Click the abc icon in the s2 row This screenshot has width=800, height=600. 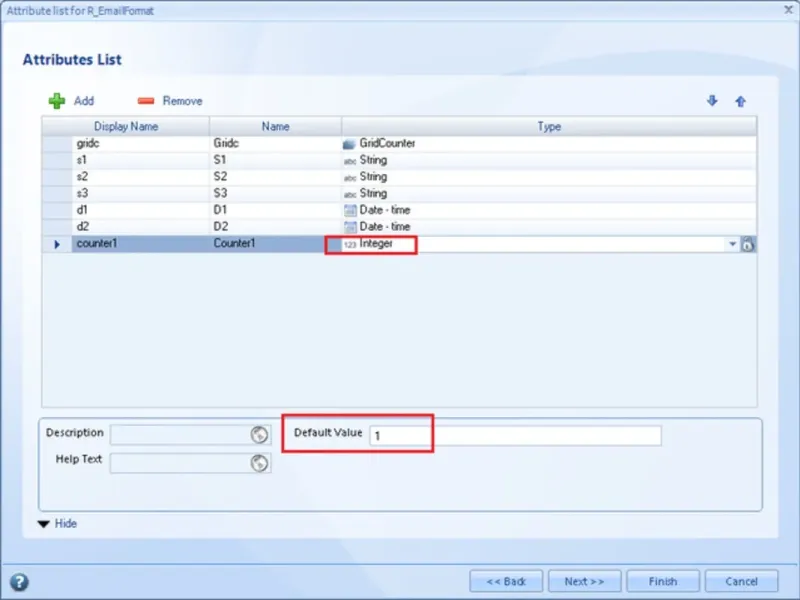[350, 178]
